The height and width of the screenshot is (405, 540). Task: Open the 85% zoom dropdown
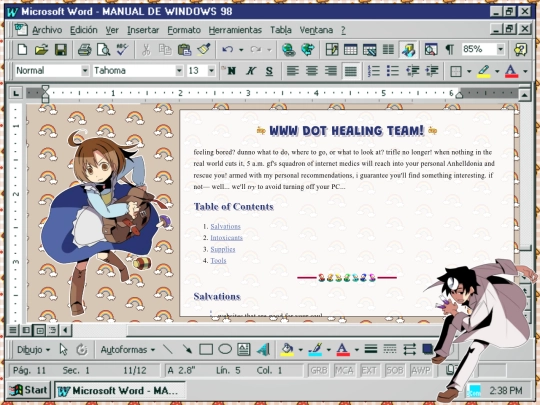click(x=501, y=50)
